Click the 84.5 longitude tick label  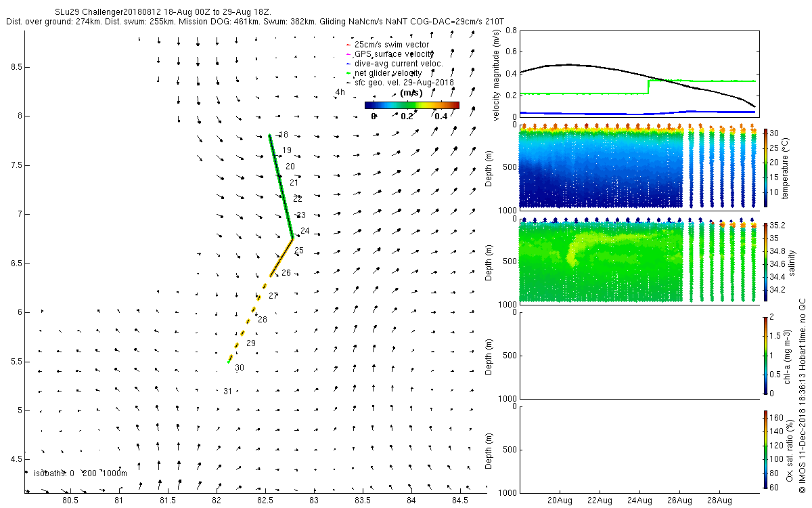pyautogui.click(x=460, y=501)
